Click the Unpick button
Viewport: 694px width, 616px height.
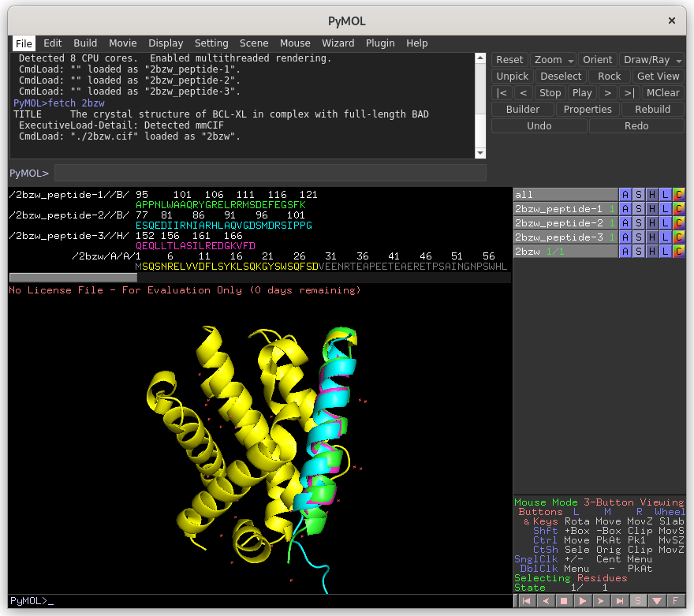coord(512,77)
